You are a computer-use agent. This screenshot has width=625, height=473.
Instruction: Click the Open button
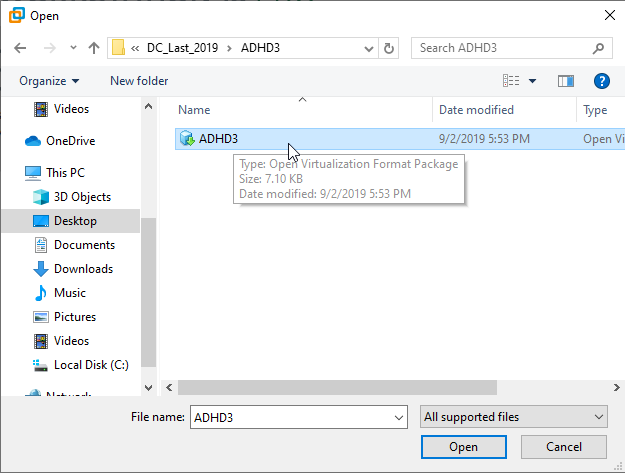coord(463,447)
